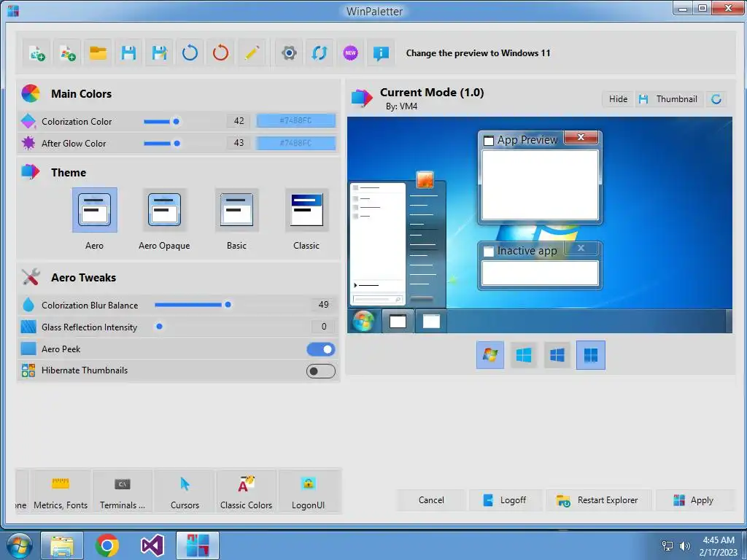The height and width of the screenshot is (560, 747).
Task: Create new theme from file icon
Action: (x=37, y=52)
